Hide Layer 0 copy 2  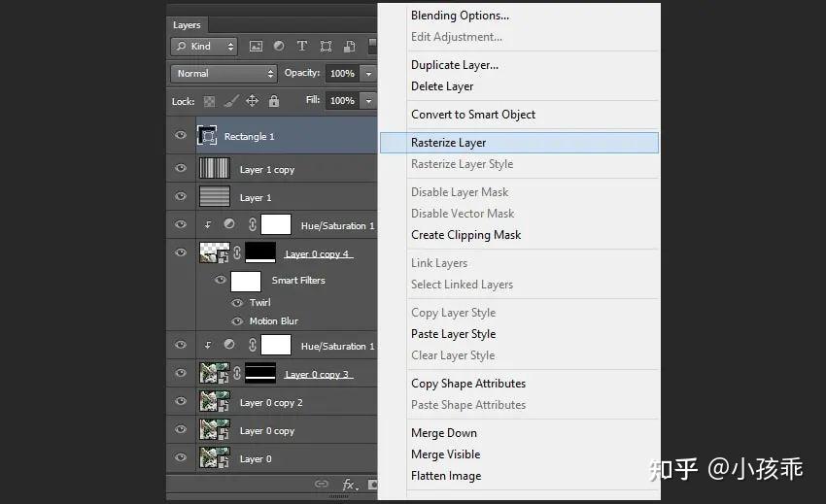coord(181,401)
